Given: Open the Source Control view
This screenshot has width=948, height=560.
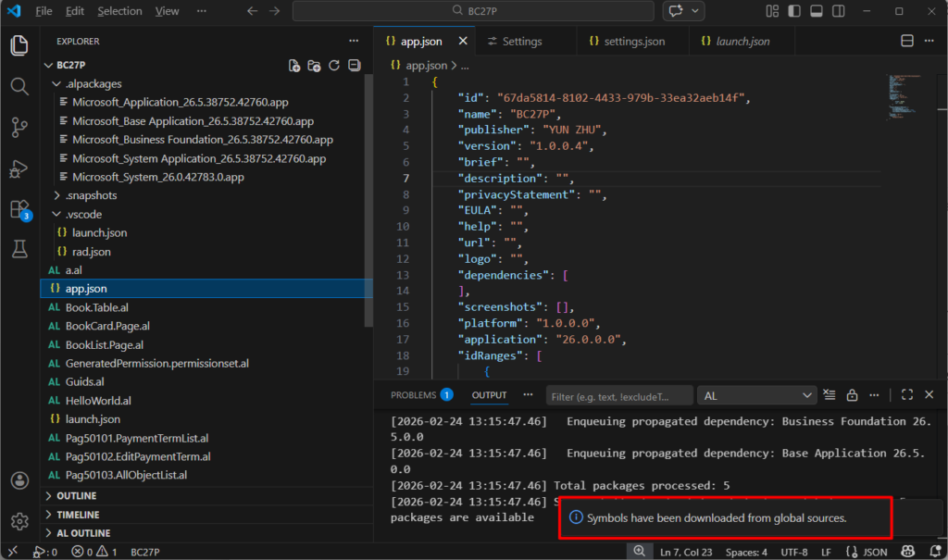Looking at the screenshot, I should point(19,128).
